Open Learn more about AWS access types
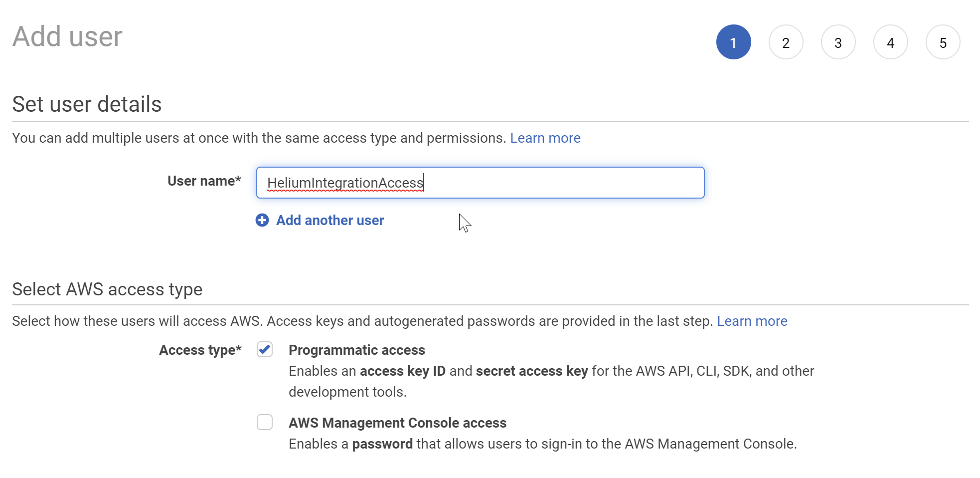The image size is (980, 478). tap(752, 321)
